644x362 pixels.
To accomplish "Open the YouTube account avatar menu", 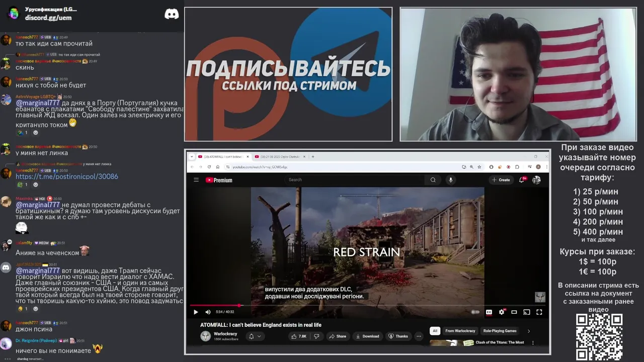I will click(x=536, y=180).
